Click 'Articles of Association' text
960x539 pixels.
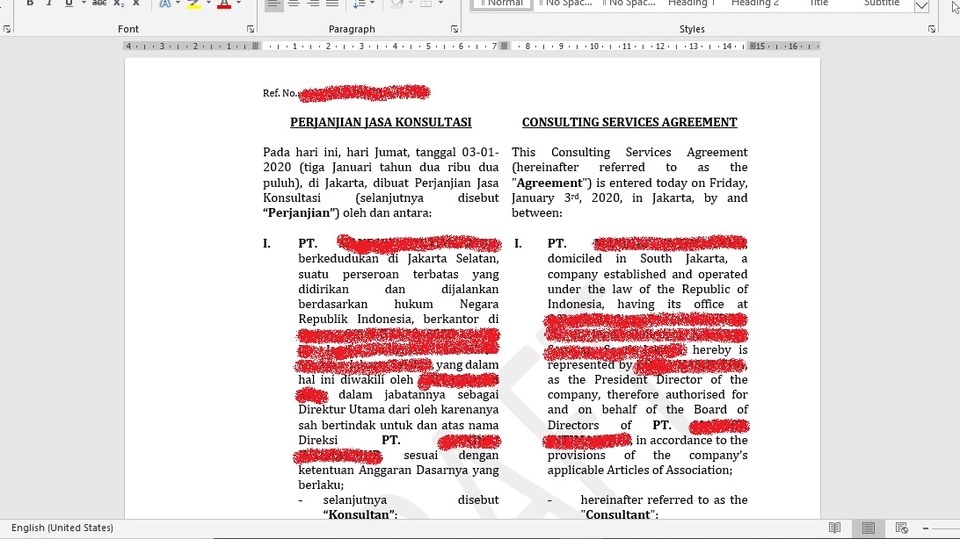(x=669, y=470)
